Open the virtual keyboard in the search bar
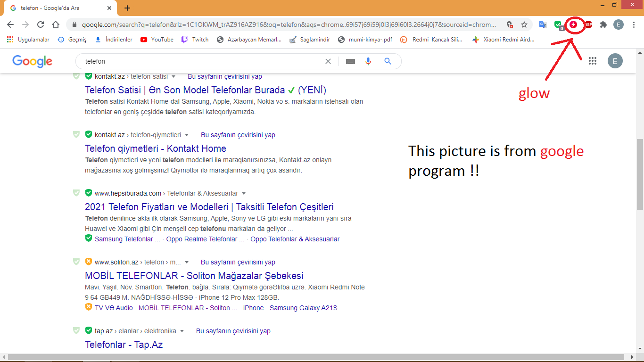Image resolution: width=644 pixels, height=362 pixels. pos(350,61)
